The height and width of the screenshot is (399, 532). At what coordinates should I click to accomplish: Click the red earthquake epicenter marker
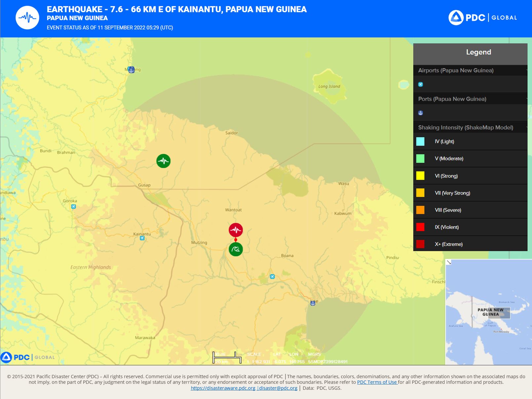point(236,230)
